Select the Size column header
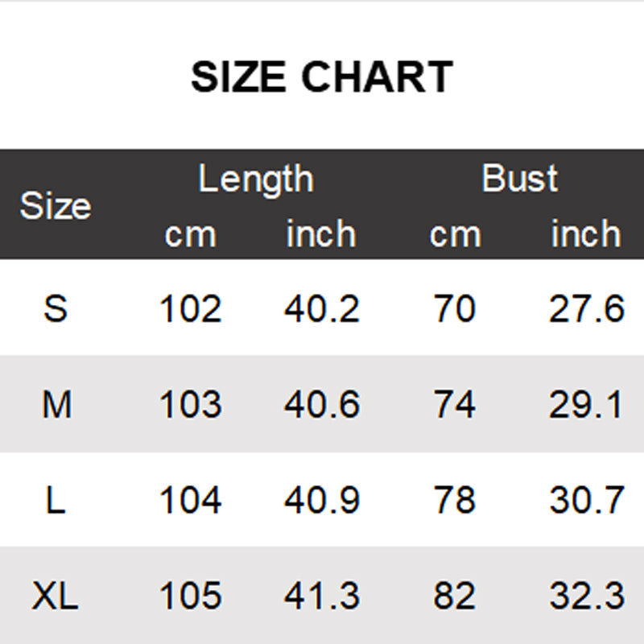644x644 pixels. (55, 206)
